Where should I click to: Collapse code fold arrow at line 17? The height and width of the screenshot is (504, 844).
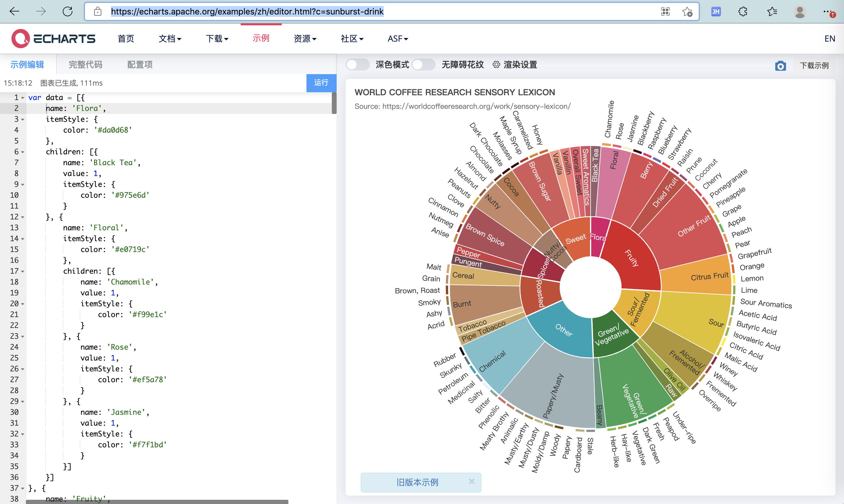(x=22, y=271)
